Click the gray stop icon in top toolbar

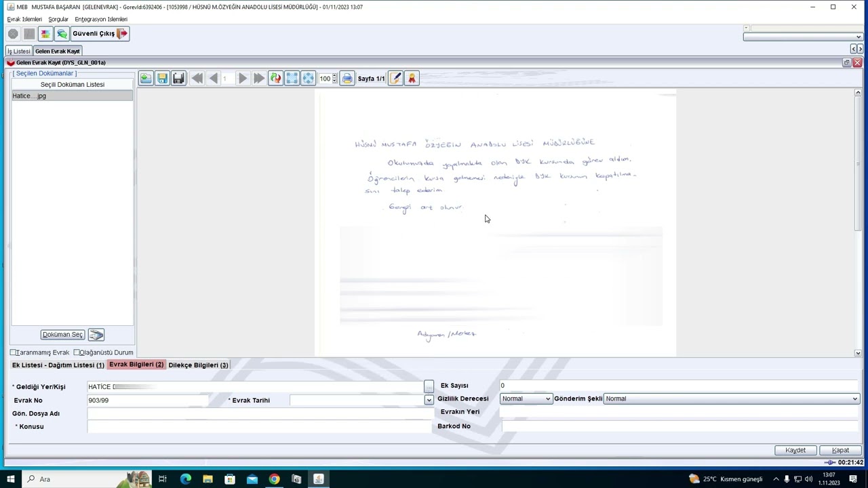click(x=13, y=34)
